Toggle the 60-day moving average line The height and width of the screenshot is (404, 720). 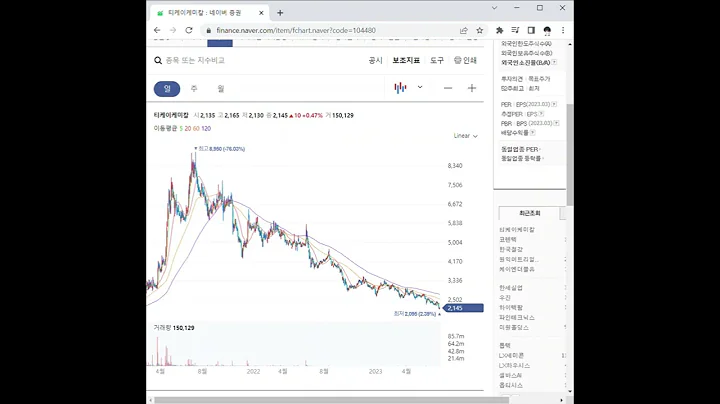pyautogui.click(x=196, y=129)
